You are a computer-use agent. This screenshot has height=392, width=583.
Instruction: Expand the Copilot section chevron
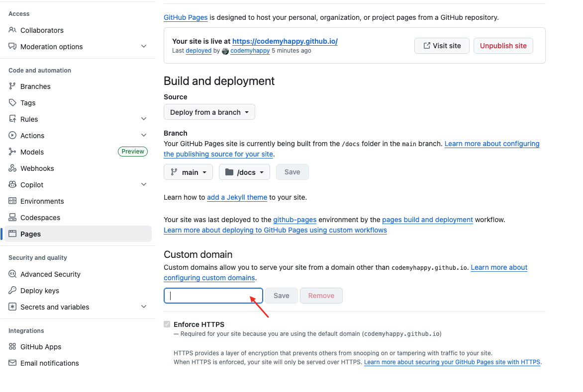(144, 184)
